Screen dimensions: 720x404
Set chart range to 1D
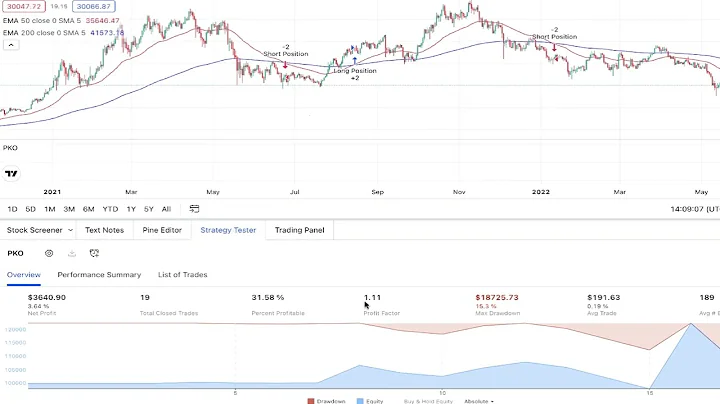pyautogui.click(x=12, y=209)
